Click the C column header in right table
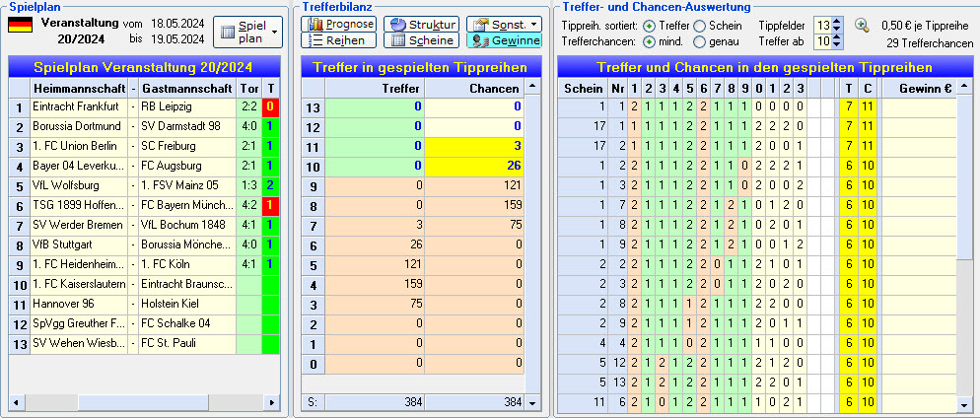 [x=869, y=88]
